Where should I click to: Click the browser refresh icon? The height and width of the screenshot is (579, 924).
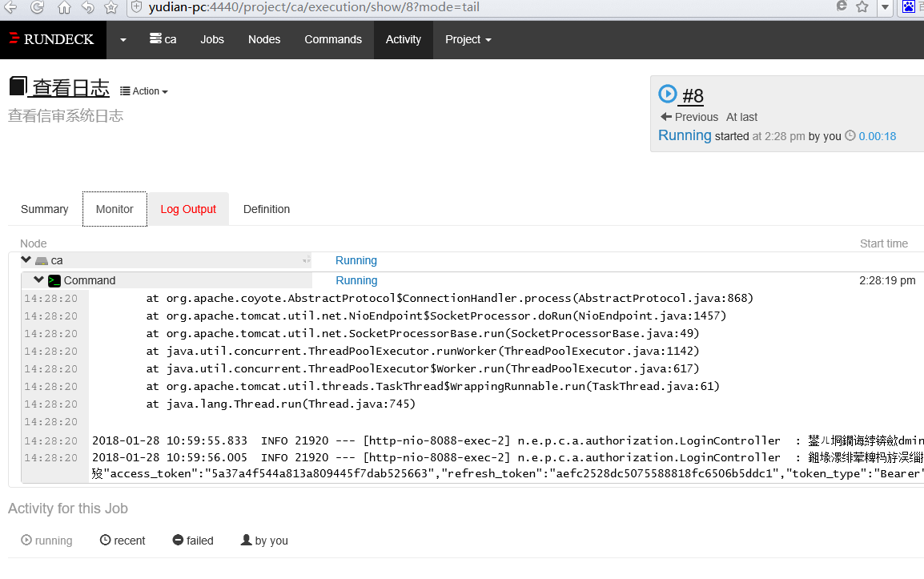click(38, 8)
